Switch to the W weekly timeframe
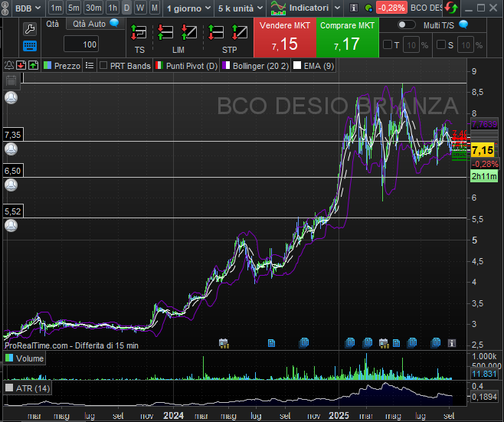This screenshot has width=504, height=422. coord(140,8)
